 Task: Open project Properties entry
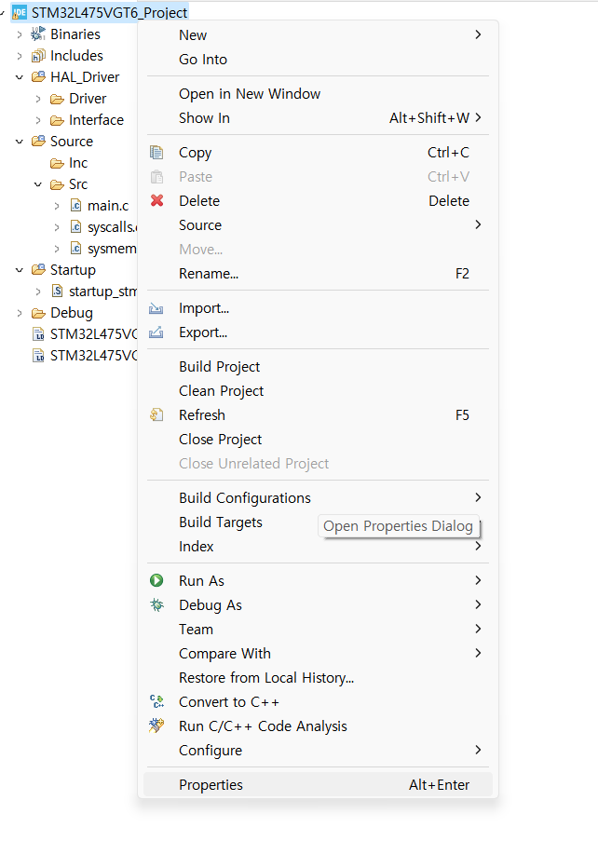[x=318, y=784]
